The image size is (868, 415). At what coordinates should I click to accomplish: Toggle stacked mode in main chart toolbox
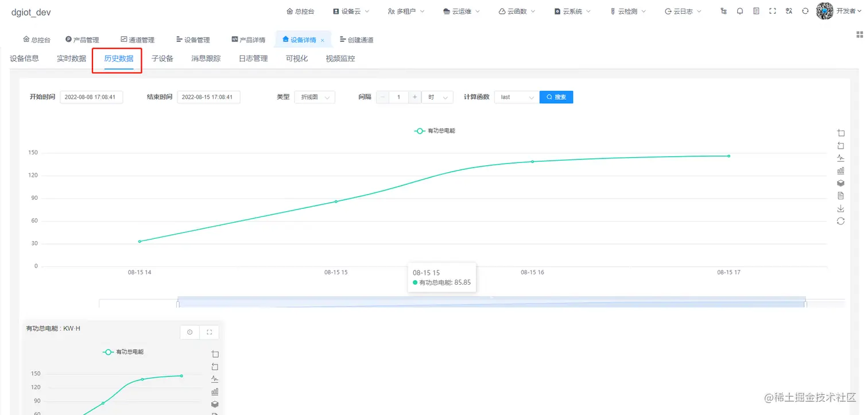click(x=840, y=183)
